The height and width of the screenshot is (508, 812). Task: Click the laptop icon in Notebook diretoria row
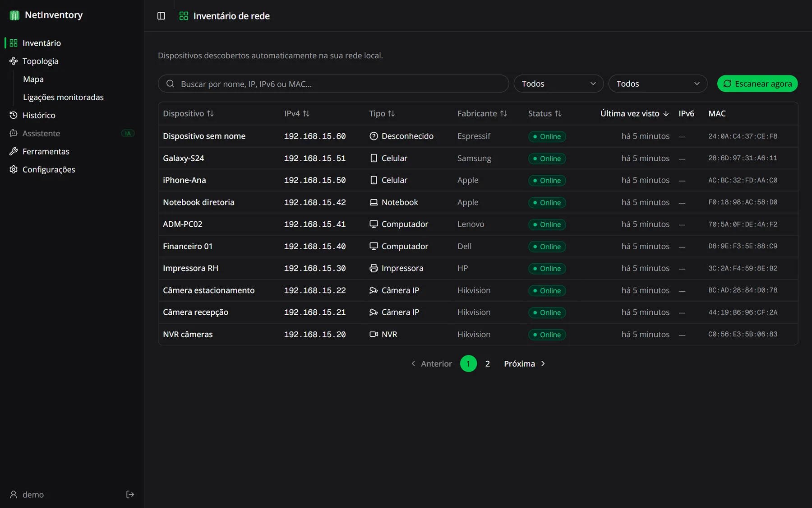pos(374,202)
